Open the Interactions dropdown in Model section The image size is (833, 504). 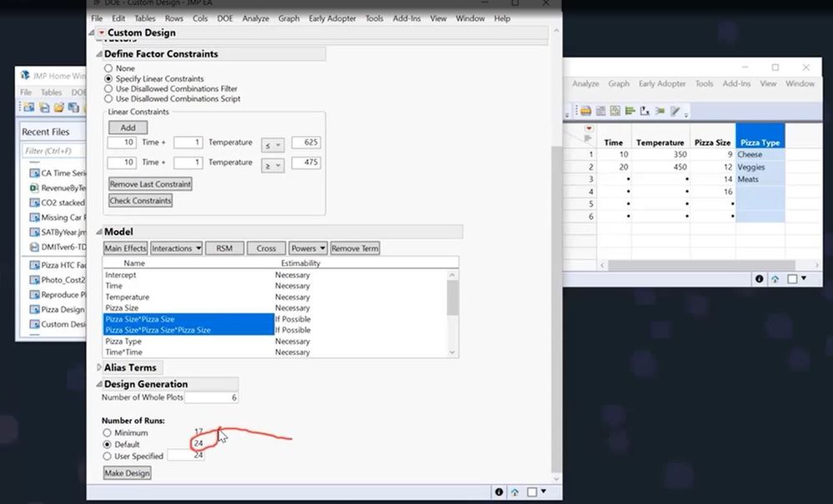pos(175,247)
